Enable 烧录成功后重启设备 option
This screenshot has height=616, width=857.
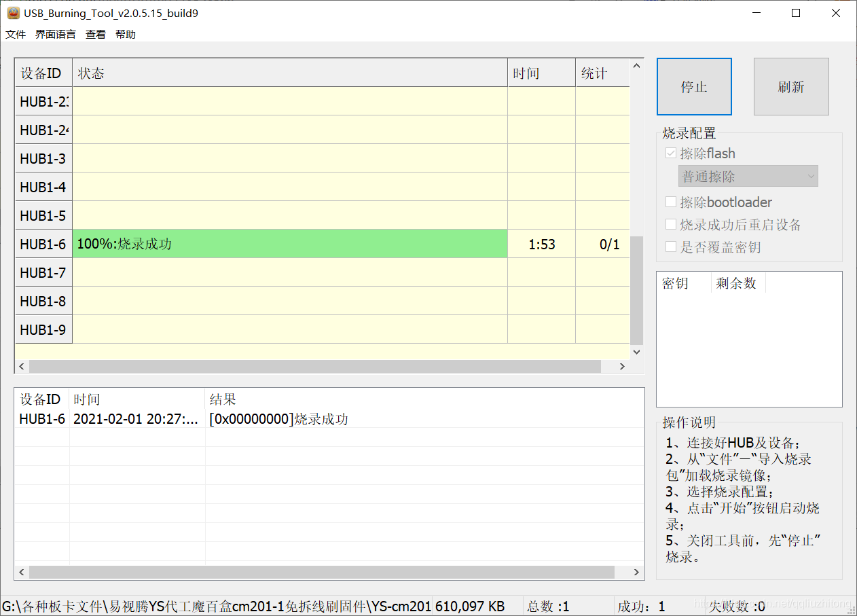click(671, 224)
